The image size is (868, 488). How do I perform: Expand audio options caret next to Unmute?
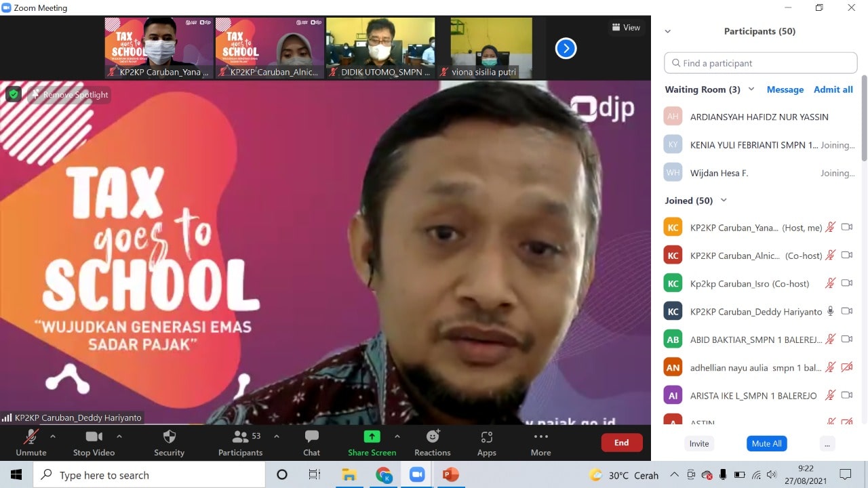tap(53, 436)
